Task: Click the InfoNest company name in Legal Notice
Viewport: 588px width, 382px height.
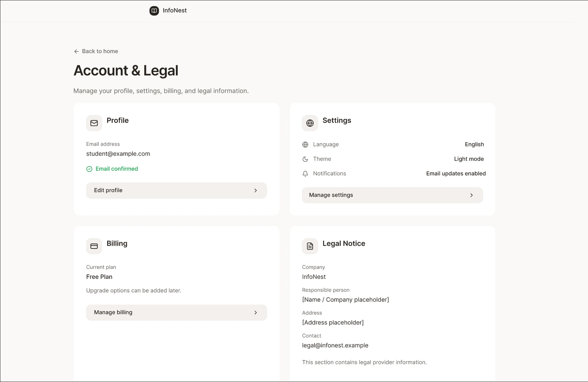Action: (314, 277)
